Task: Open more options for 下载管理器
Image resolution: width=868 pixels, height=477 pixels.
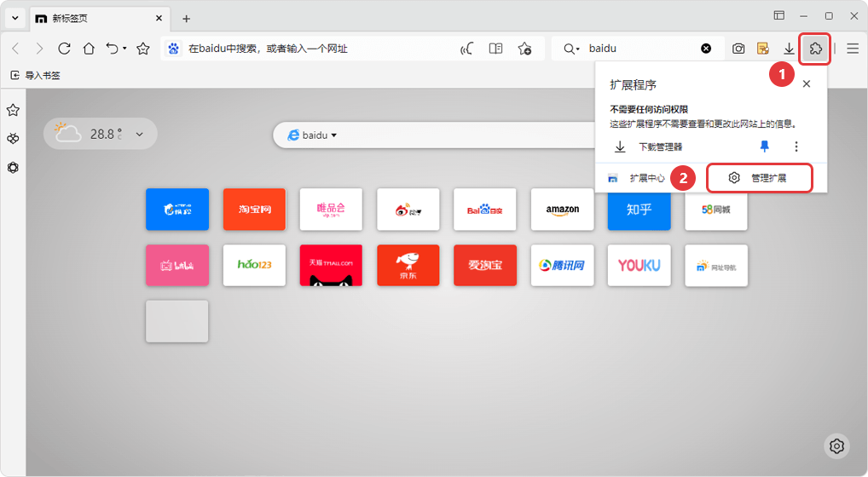Action: pos(796,147)
